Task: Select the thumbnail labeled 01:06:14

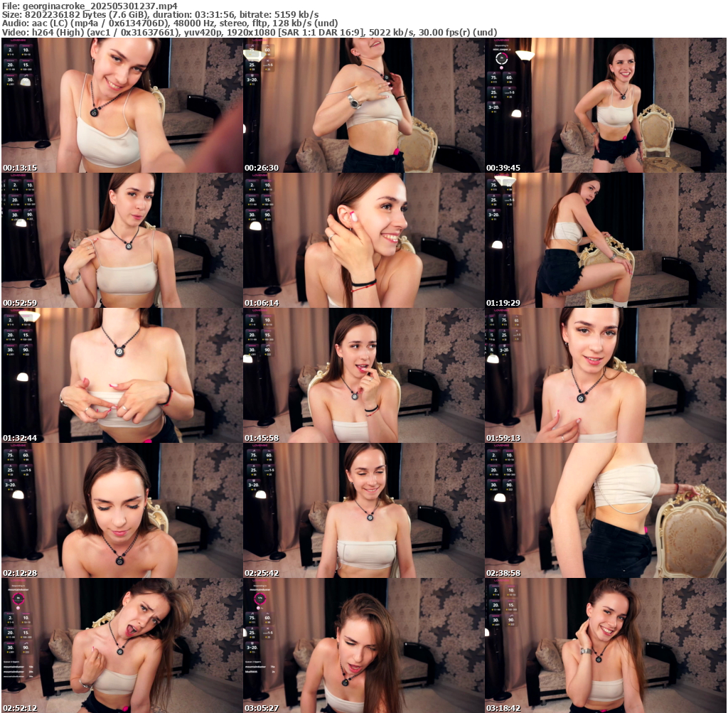Action: pyautogui.click(x=363, y=240)
